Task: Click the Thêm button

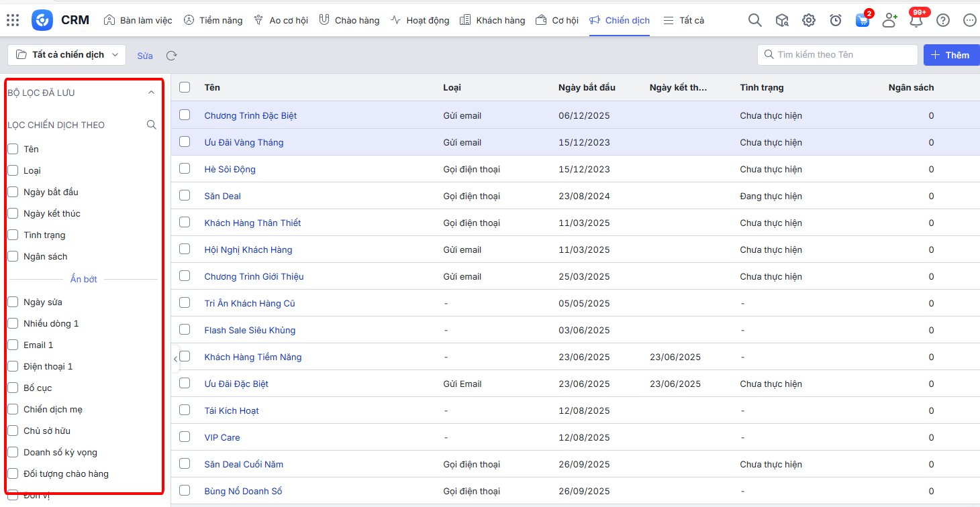Action: (951, 55)
